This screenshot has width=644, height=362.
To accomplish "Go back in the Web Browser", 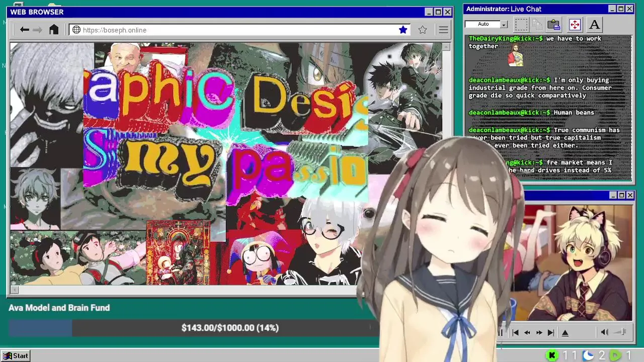I will pyautogui.click(x=24, y=30).
